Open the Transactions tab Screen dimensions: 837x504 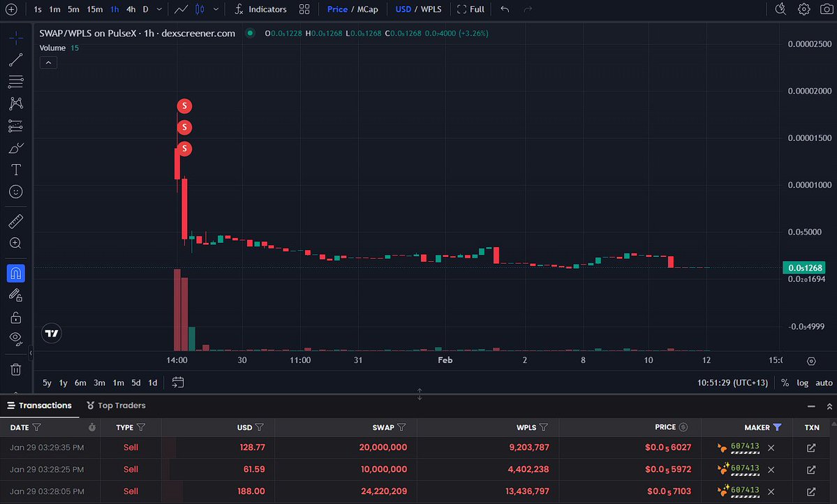(40, 406)
